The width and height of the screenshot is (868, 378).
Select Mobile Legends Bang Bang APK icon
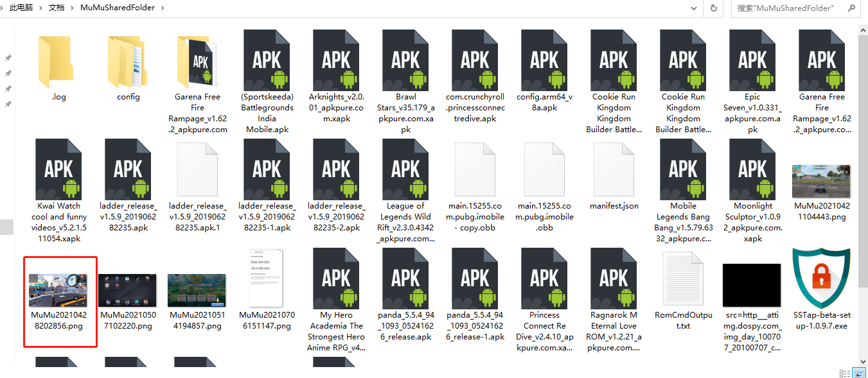pos(684,169)
